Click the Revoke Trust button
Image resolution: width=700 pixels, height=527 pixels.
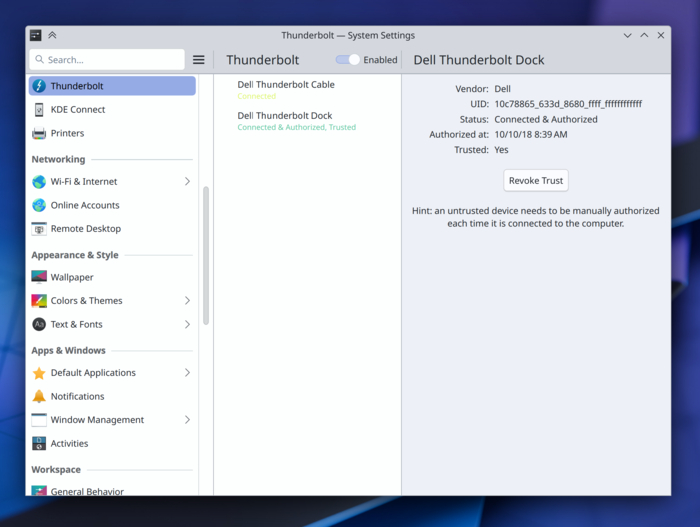coord(536,181)
